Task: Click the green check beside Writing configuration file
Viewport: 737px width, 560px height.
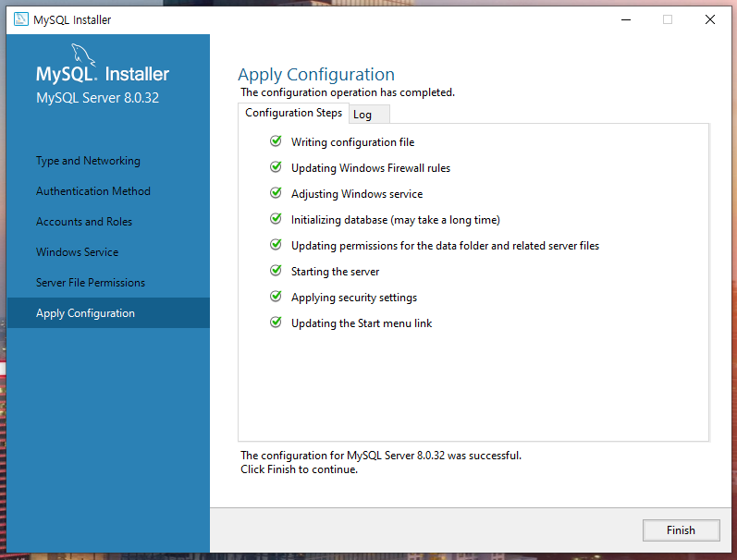Action: 276,141
